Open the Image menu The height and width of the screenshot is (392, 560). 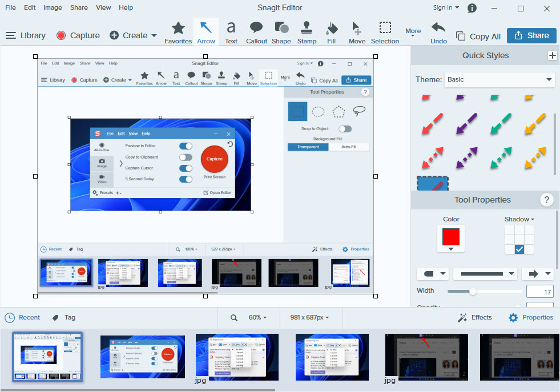pos(53,7)
